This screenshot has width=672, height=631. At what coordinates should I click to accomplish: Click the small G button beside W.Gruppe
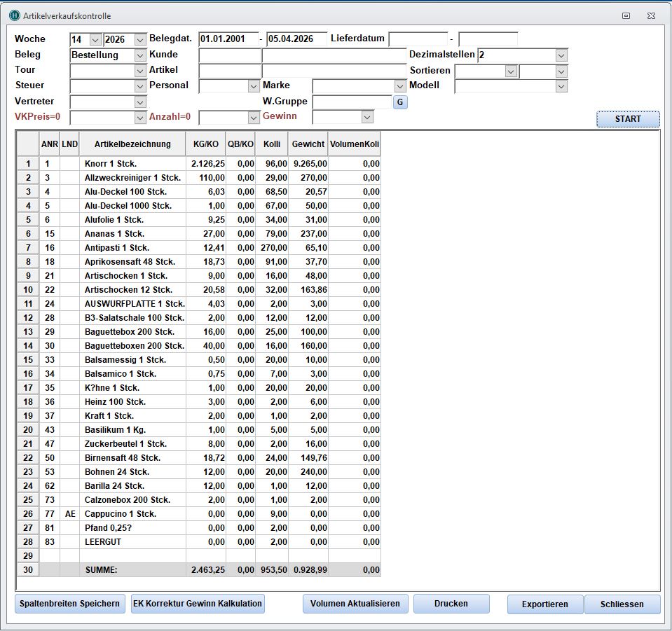399,102
